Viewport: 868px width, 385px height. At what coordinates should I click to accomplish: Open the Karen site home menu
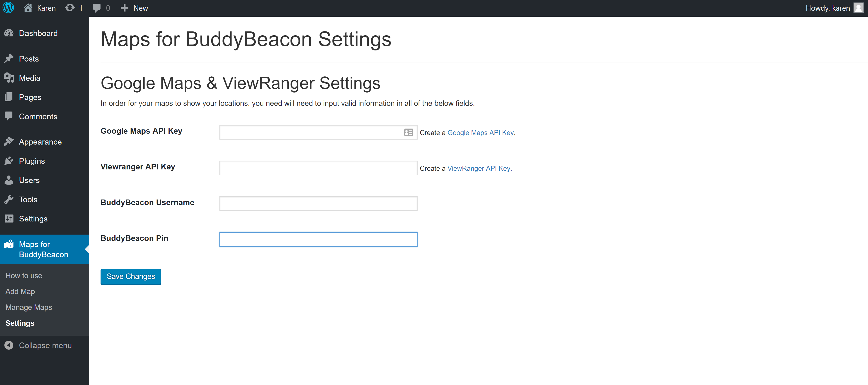tap(40, 8)
